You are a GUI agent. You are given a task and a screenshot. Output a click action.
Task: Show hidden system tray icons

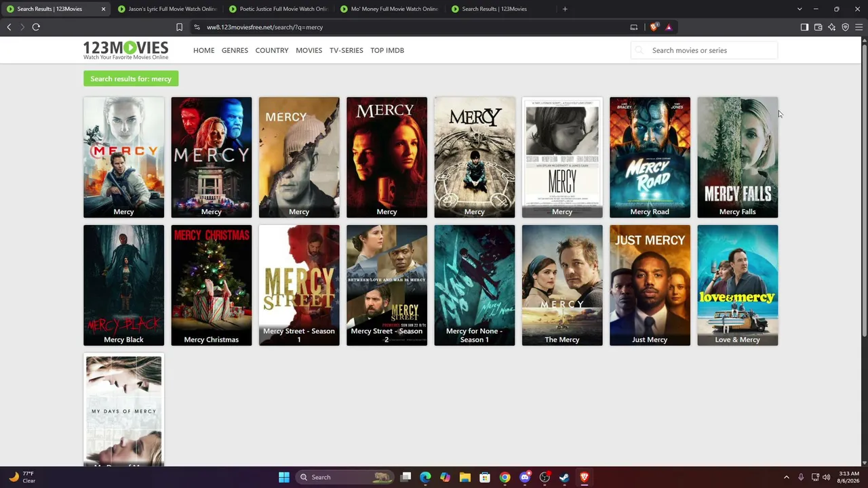point(787,477)
